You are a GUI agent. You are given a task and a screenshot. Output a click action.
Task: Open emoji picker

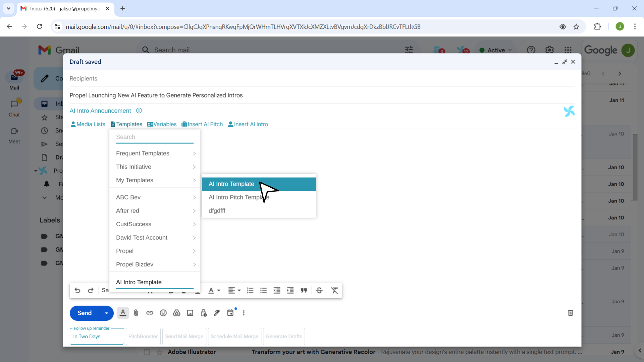point(163,313)
